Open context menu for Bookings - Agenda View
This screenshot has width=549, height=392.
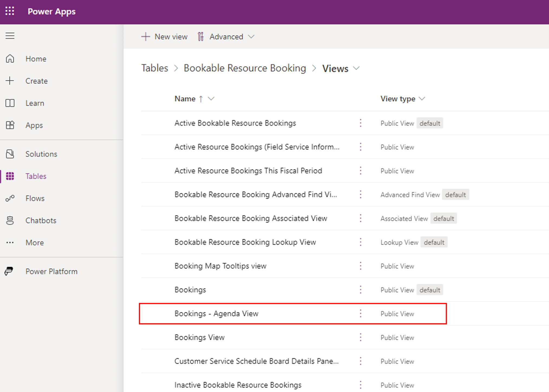(x=361, y=314)
